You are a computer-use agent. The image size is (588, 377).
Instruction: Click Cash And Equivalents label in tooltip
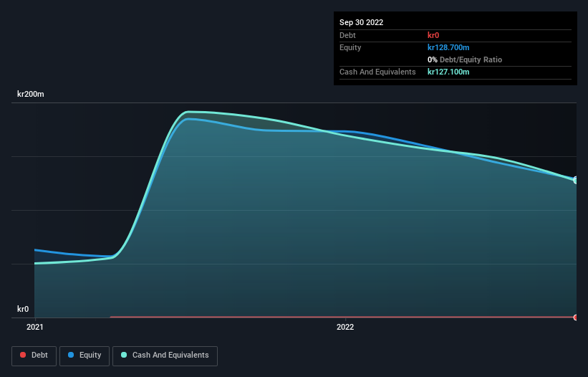click(377, 72)
